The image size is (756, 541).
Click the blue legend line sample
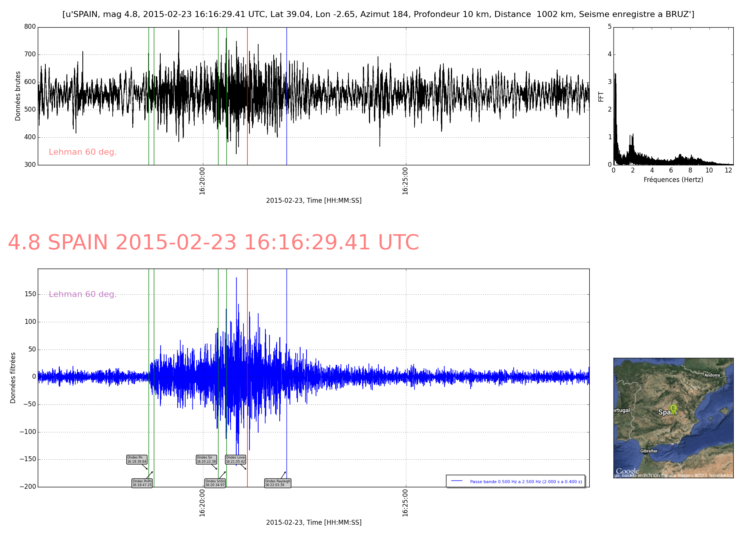point(457,481)
